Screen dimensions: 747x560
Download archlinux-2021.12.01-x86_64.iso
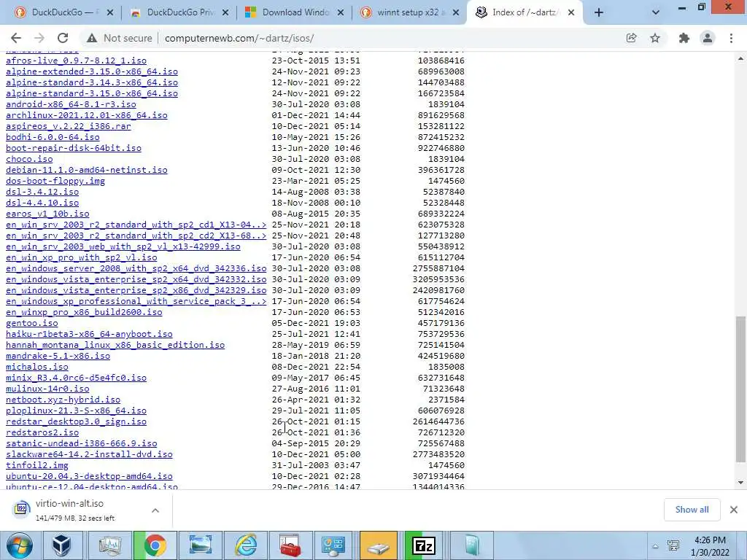[x=87, y=115]
